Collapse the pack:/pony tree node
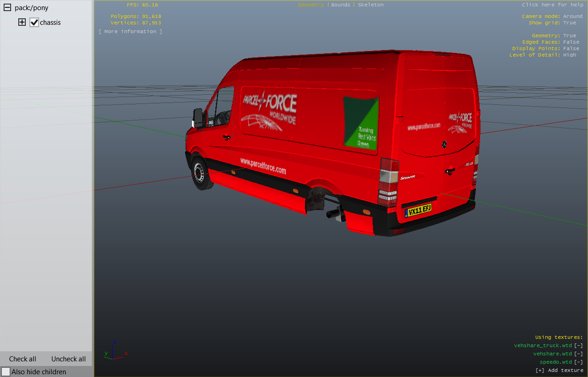The height and width of the screenshot is (377, 588). 7,8
